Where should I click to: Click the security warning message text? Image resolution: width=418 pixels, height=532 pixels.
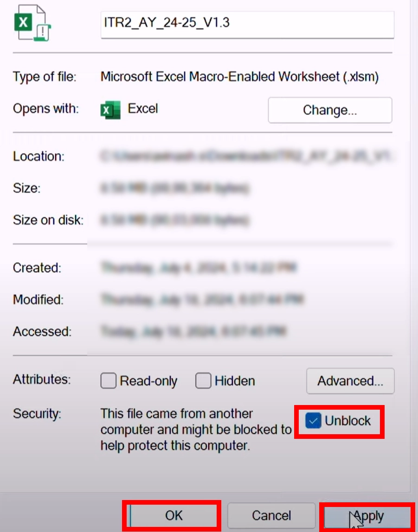196,429
